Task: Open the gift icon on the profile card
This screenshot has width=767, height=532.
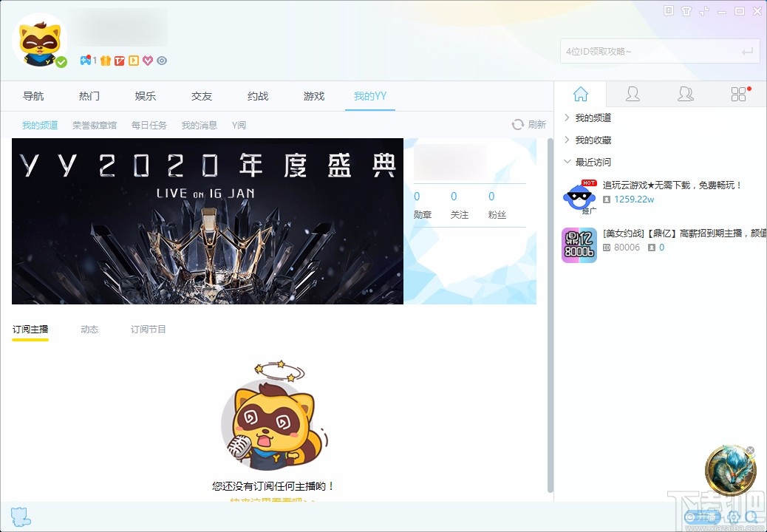Action: tap(105, 59)
